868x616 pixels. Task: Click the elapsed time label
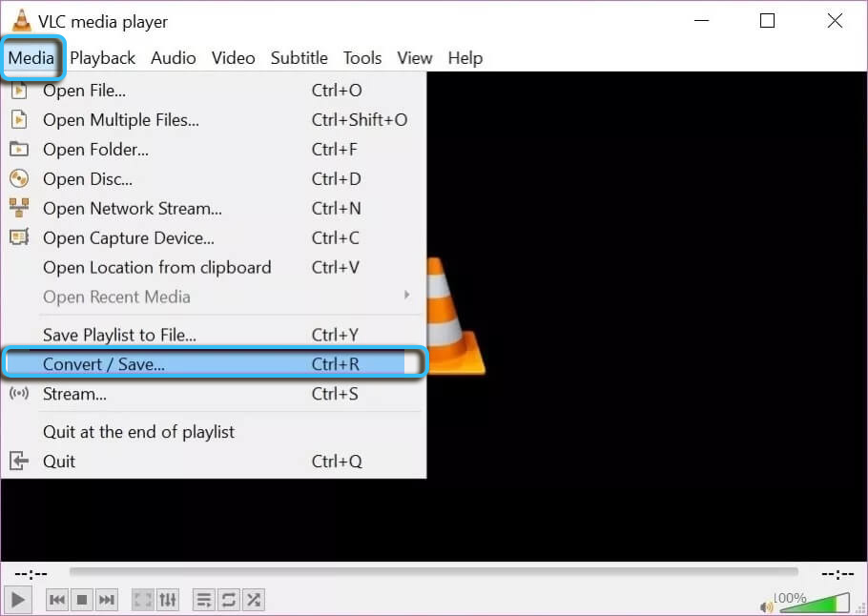tap(31, 574)
